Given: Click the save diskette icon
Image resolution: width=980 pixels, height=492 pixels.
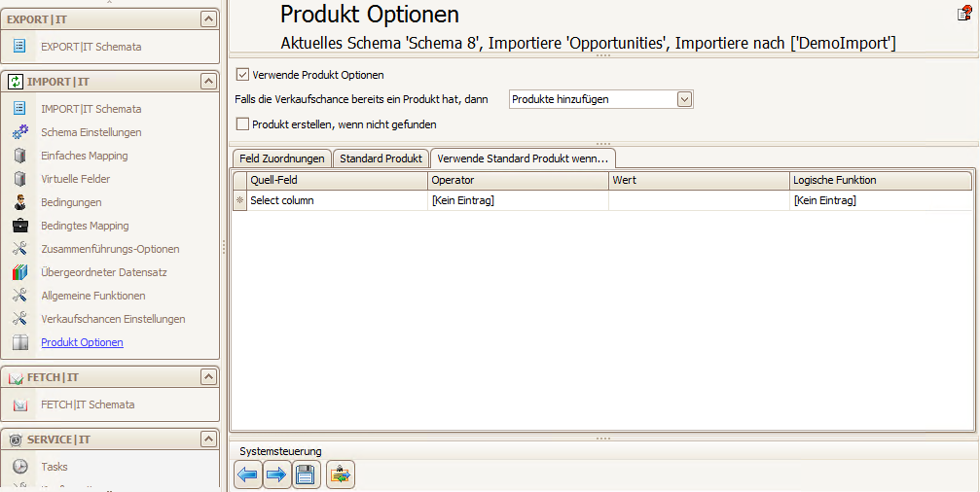Looking at the screenshot, I should tap(306, 474).
